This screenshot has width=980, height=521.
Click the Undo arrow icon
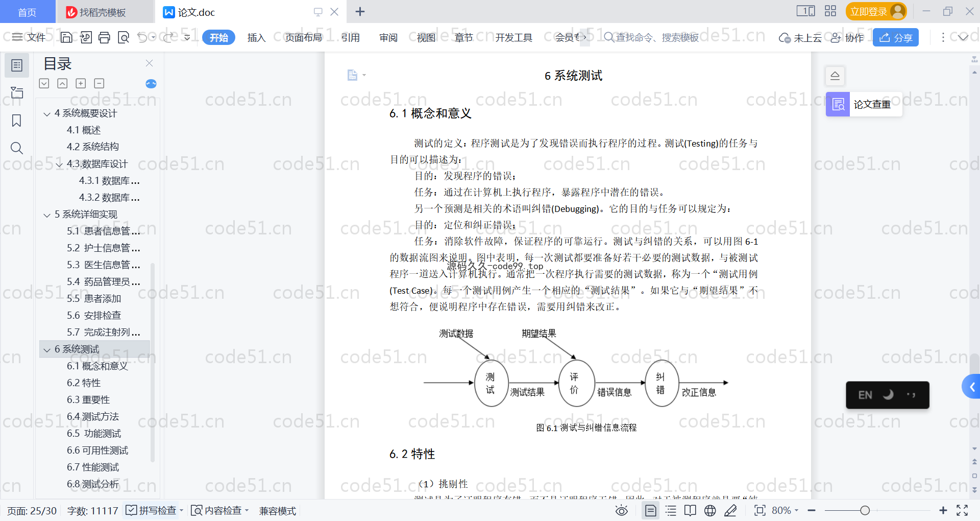pyautogui.click(x=142, y=37)
